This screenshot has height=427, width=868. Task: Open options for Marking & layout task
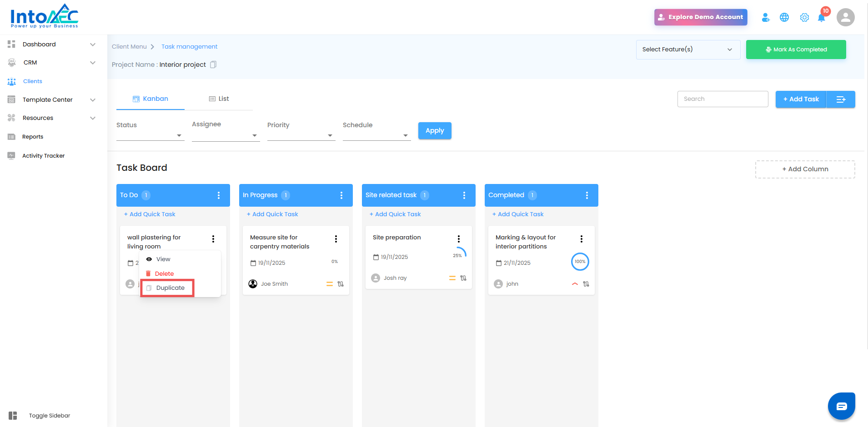pyautogui.click(x=582, y=239)
